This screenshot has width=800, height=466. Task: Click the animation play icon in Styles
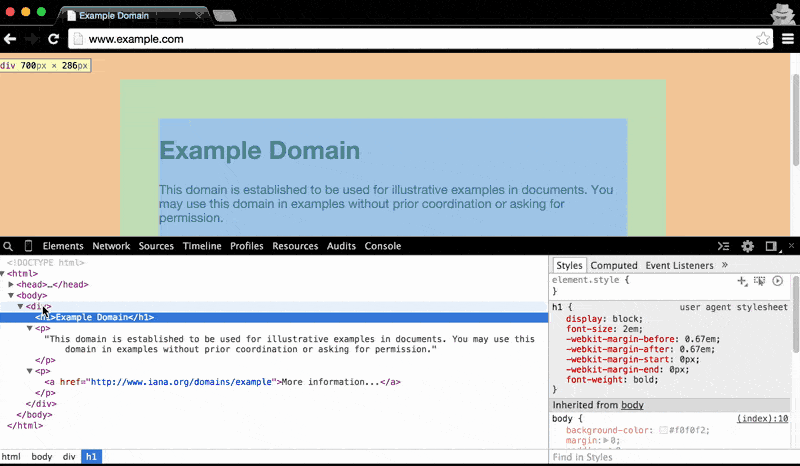point(778,281)
